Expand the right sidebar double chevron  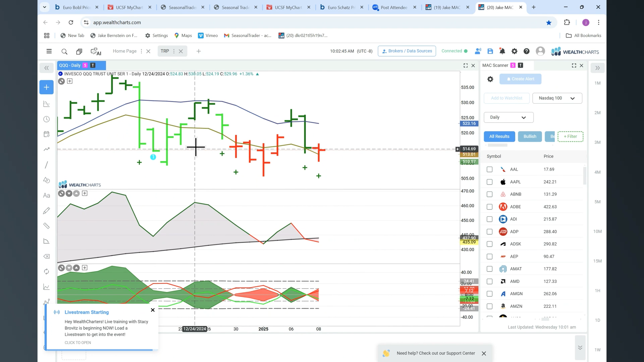[597, 68]
